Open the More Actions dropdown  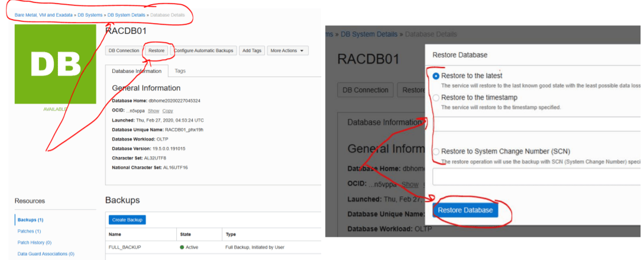pyautogui.click(x=287, y=51)
